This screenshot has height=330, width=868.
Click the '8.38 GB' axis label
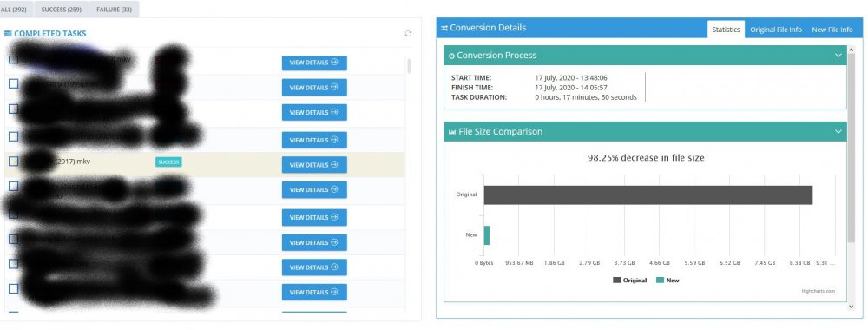pos(800,263)
